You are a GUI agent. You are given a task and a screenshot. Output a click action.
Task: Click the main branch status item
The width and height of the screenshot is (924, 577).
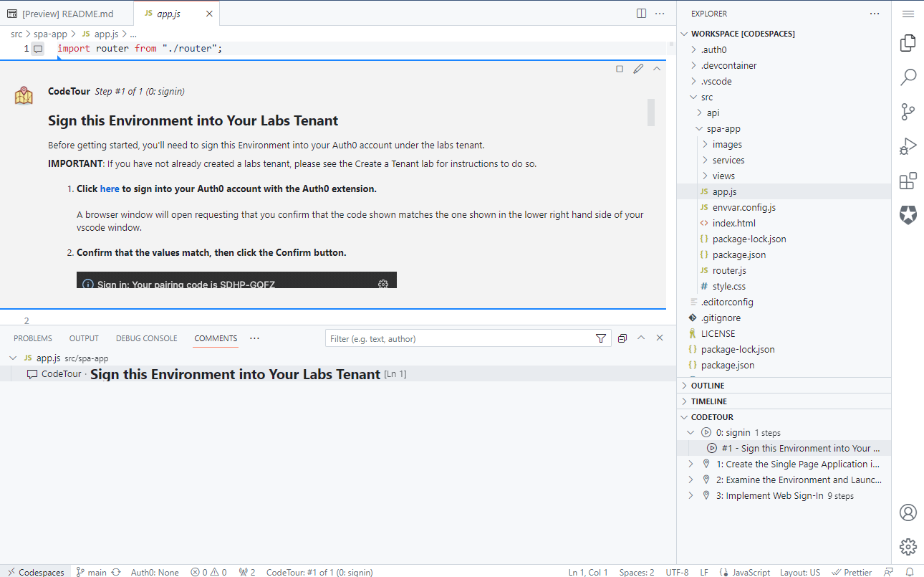point(92,572)
